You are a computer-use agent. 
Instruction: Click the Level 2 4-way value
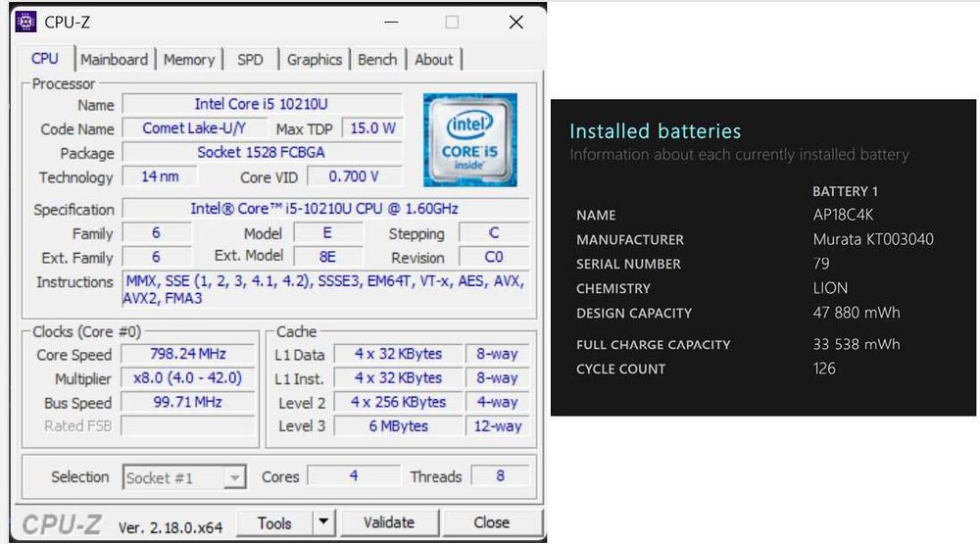tap(498, 402)
